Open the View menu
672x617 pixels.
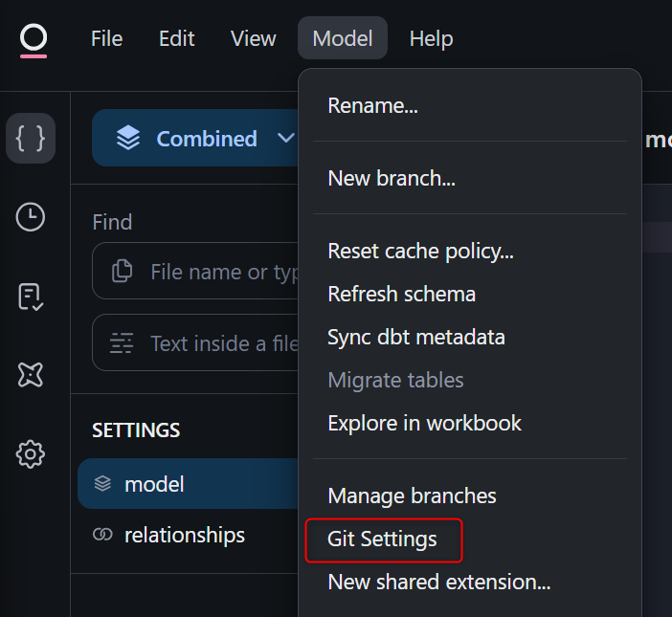coord(253,39)
